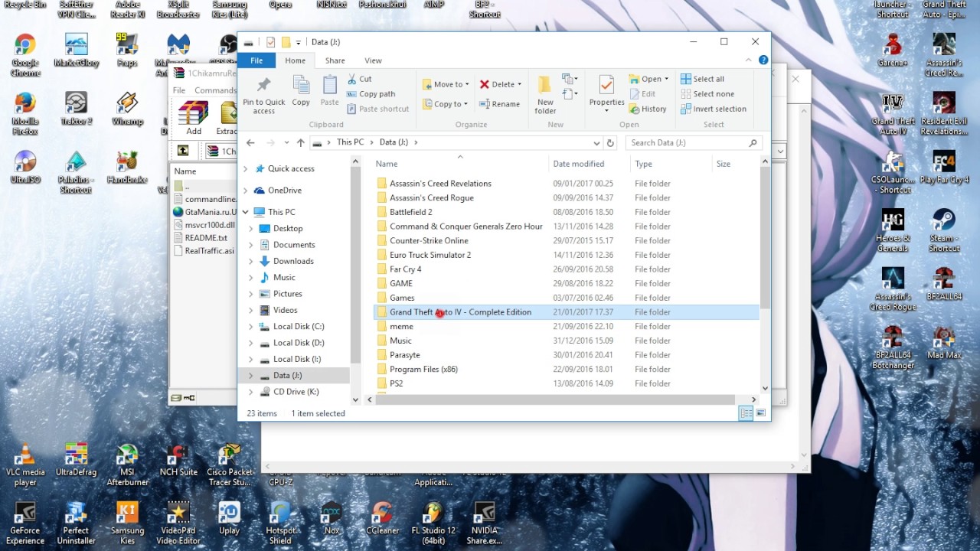Switch to large icons view layout
Screen dimensions: 980x551
(x=760, y=413)
